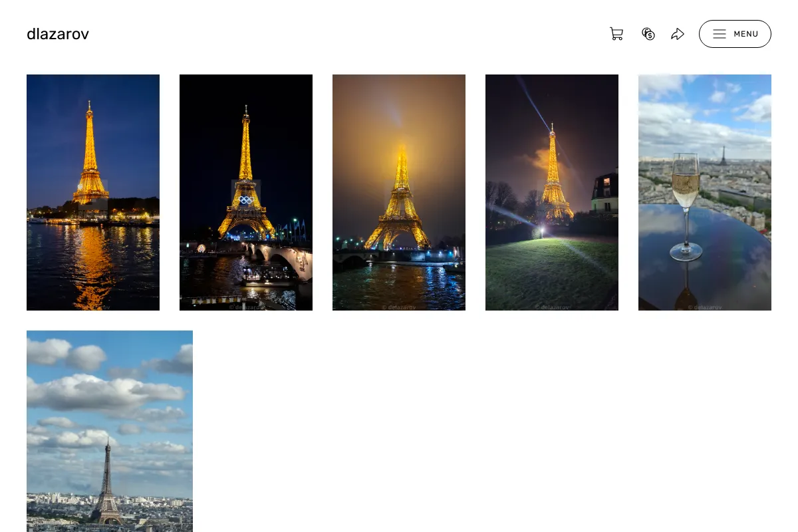Go to the dlazarov home link
Image resolution: width=798 pixels, height=532 pixels.
click(x=58, y=34)
